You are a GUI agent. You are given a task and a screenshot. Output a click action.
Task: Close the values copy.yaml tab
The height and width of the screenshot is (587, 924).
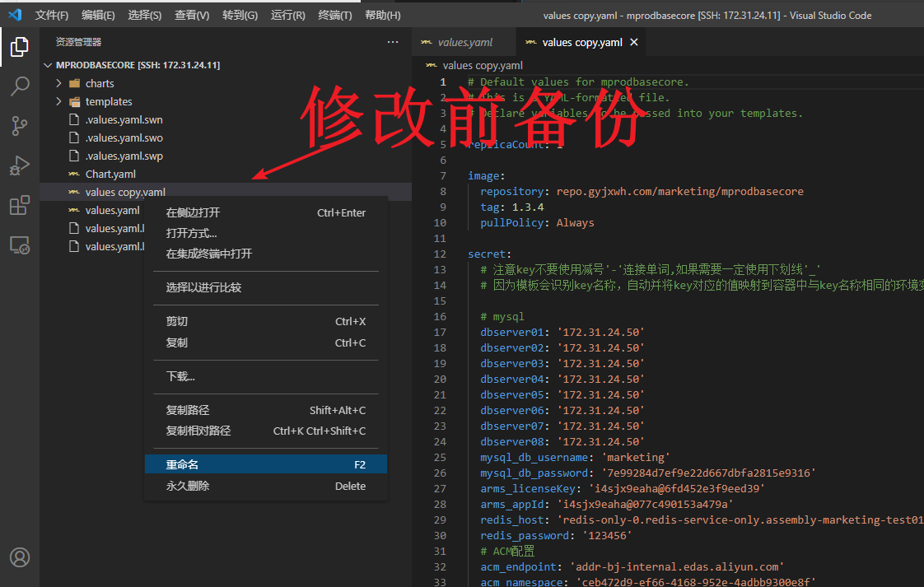pos(634,43)
